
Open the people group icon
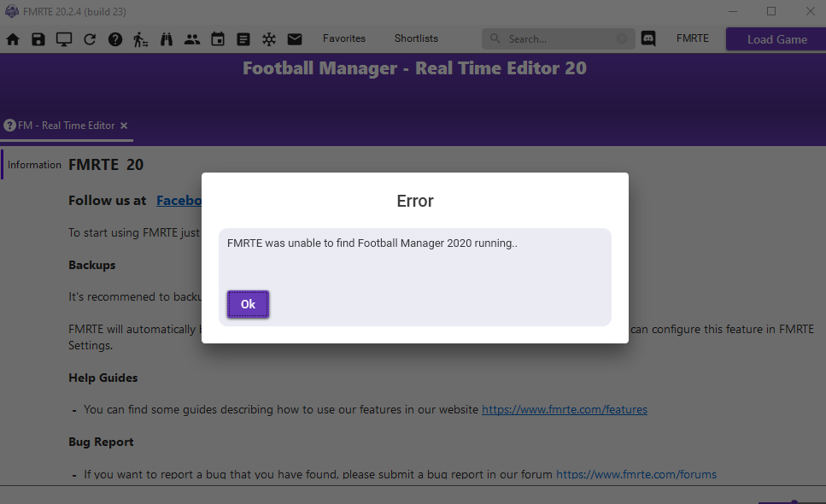[x=192, y=39]
